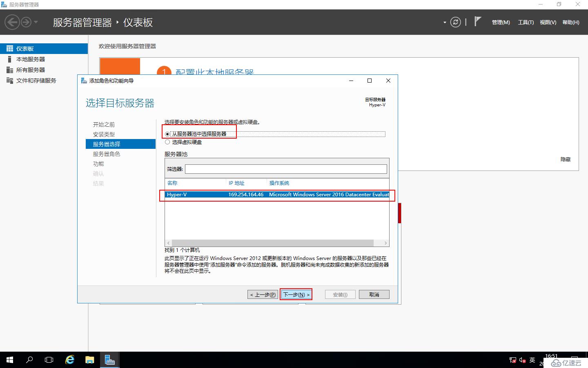Open the notifications flag icon
Image resolution: width=588 pixels, height=368 pixels.
point(478,21)
